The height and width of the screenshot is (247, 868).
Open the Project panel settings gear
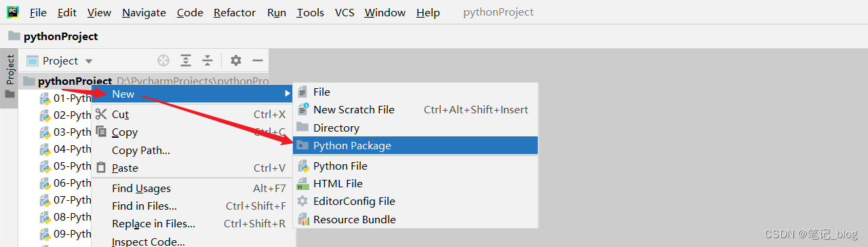(235, 60)
